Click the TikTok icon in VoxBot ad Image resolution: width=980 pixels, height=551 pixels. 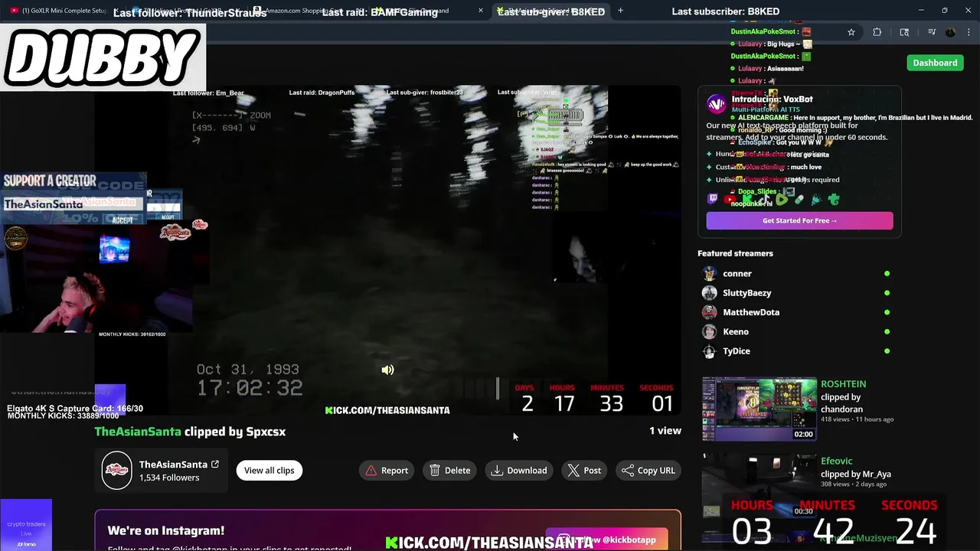764,199
